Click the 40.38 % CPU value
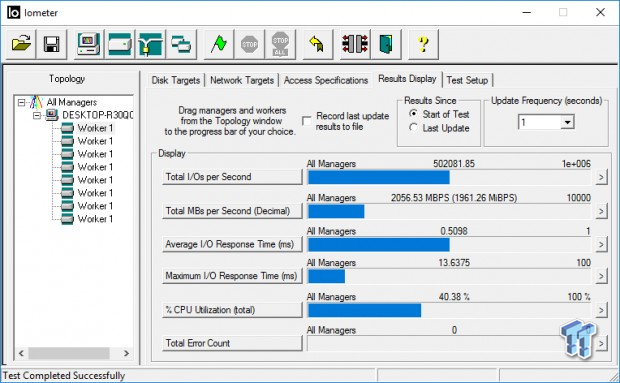Image resolution: width=620 pixels, height=383 pixels. click(x=454, y=296)
